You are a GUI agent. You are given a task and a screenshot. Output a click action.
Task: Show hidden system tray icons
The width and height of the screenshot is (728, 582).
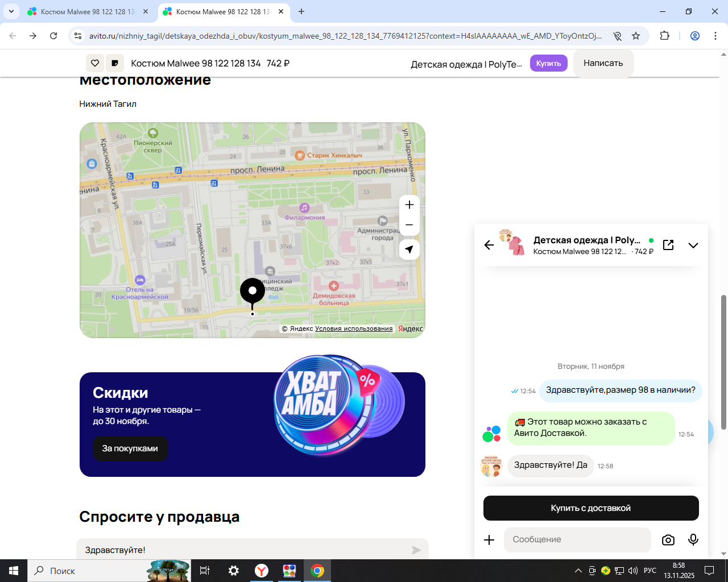(x=578, y=571)
